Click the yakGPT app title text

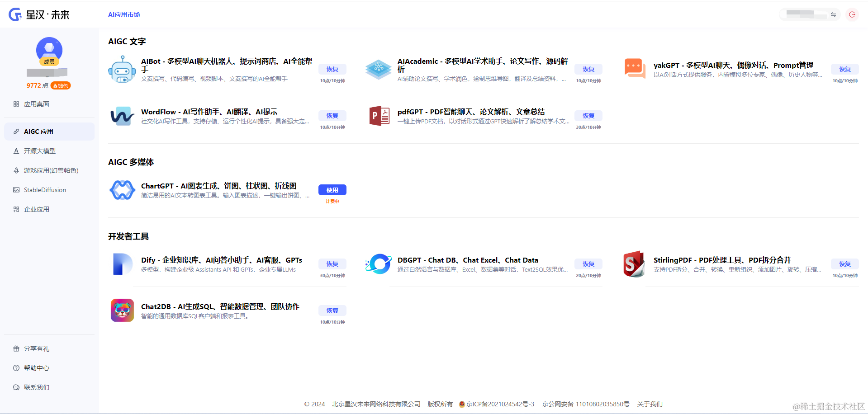[x=733, y=65]
